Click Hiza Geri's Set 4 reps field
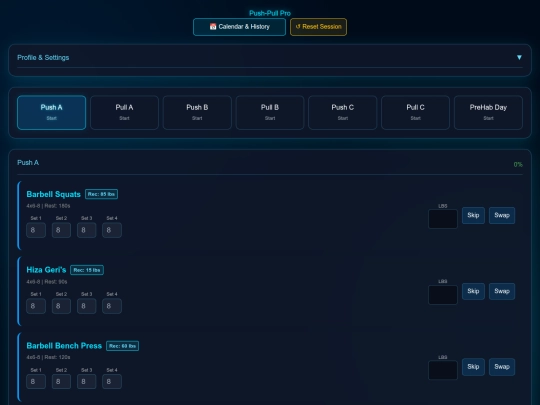The height and width of the screenshot is (405, 540). [x=112, y=306]
